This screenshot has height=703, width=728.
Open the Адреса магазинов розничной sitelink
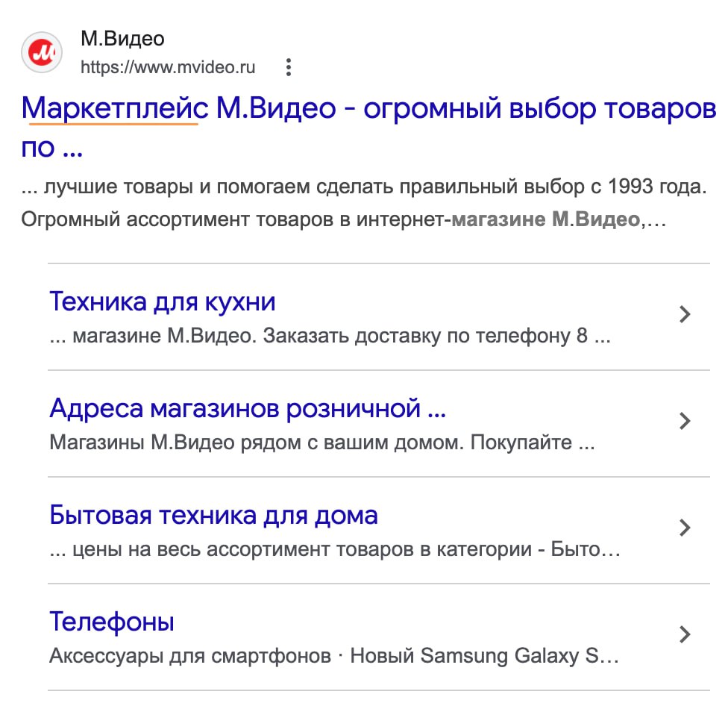click(248, 409)
